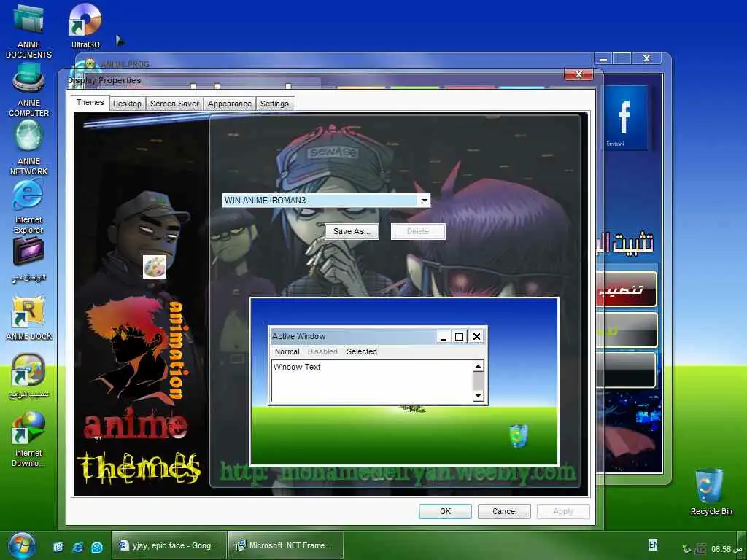Click Cancel in Display Properties
This screenshot has width=747, height=560.
(x=505, y=511)
